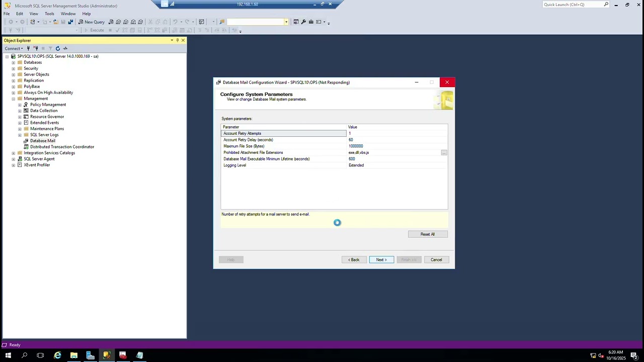The width and height of the screenshot is (644, 362).
Task: Select Distributed Transaction Coordinator tree item
Action: point(62,147)
